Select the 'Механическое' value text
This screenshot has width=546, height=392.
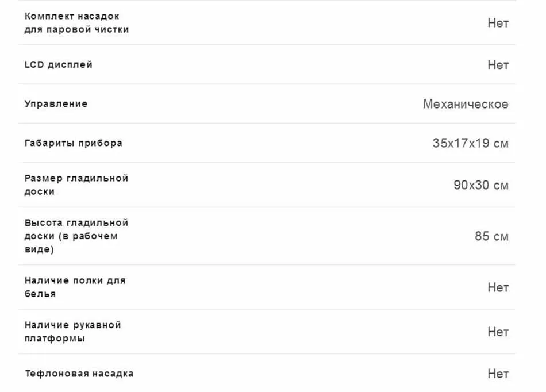click(x=466, y=104)
